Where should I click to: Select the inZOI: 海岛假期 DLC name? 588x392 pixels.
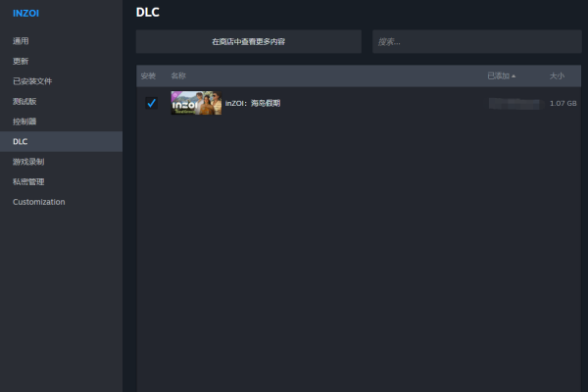coord(253,103)
